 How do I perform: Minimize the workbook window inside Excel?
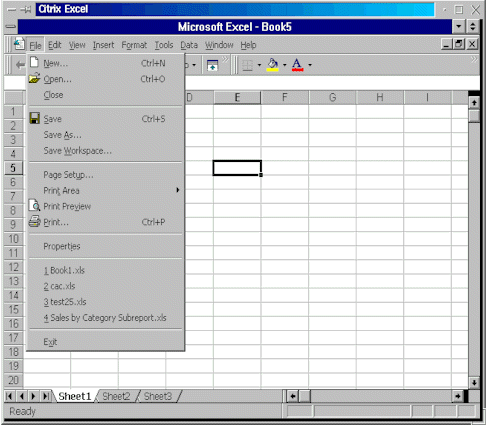(x=447, y=44)
